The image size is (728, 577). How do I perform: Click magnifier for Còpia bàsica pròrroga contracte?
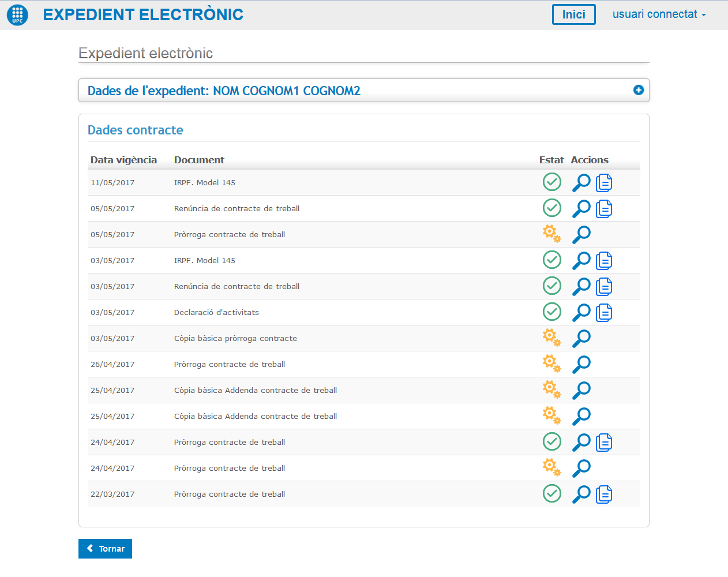coord(581,338)
